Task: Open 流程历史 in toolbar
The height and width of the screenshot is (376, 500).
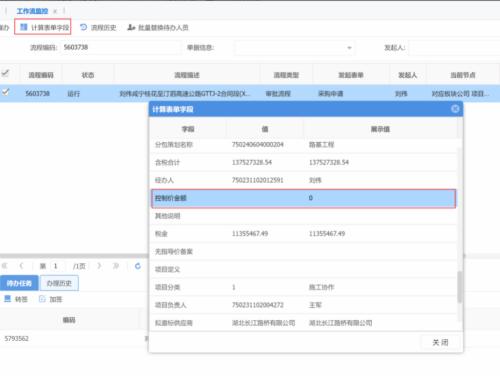Action: point(98,27)
